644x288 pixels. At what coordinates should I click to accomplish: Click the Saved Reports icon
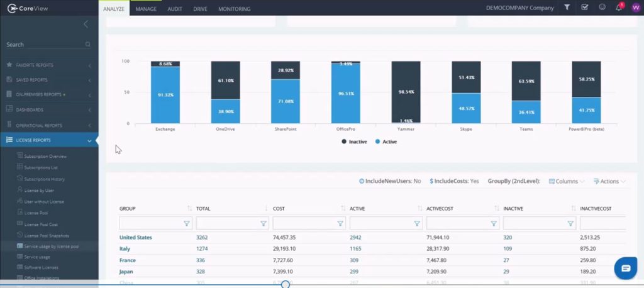pos(9,80)
